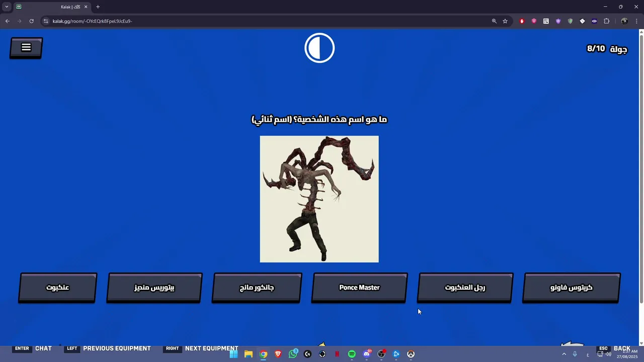
Task: Open the purple shield extension
Action: (x=558, y=21)
